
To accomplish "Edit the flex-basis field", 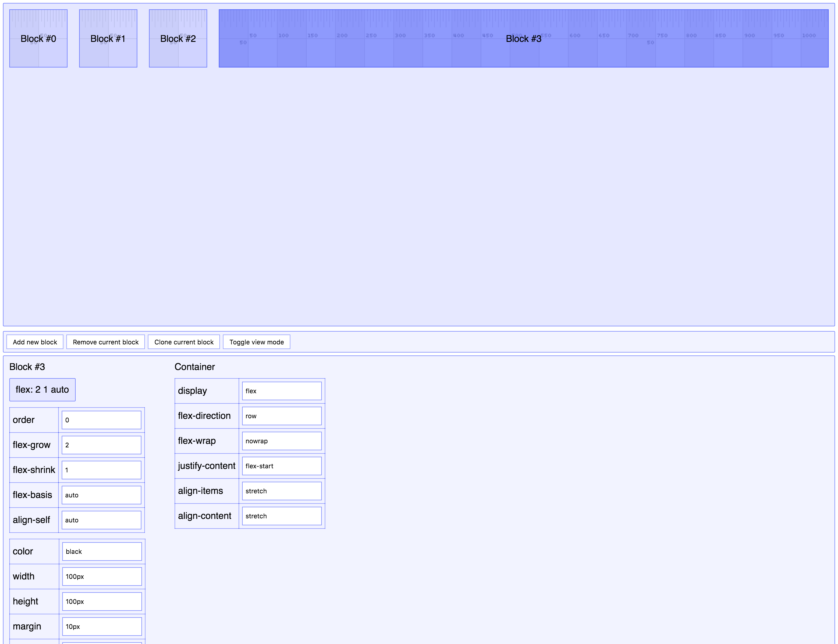I will (x=101, y=495).
